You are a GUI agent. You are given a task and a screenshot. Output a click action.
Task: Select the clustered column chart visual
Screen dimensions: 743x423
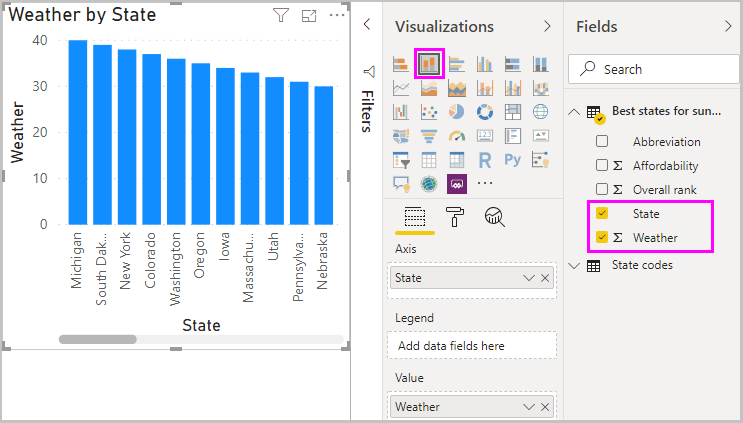point(485,63)
